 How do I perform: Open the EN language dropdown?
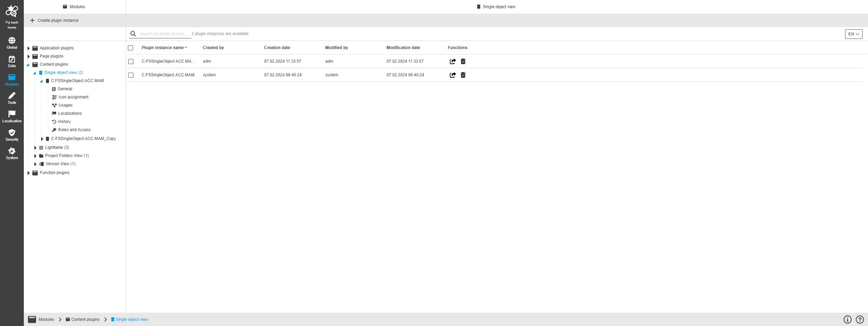point(854,34)
